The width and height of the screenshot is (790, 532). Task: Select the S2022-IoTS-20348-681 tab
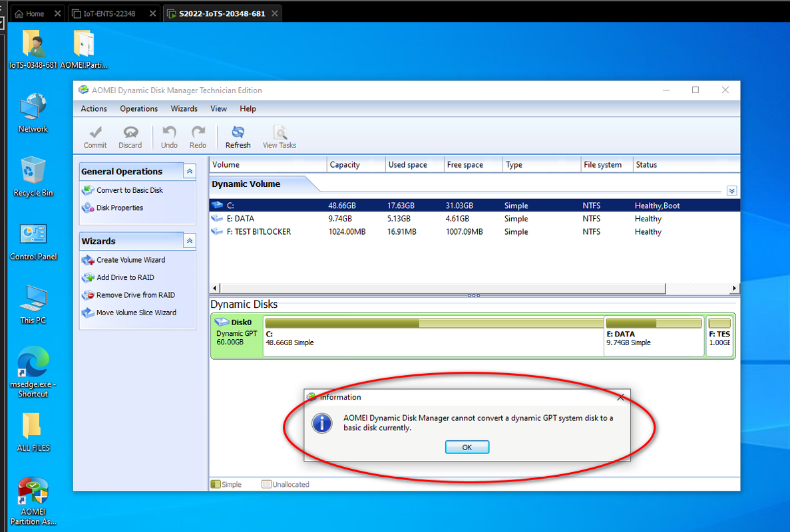pyautogui.click(x=222, y=13)
